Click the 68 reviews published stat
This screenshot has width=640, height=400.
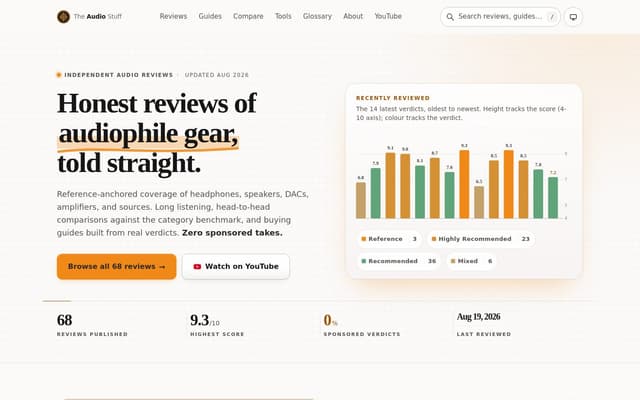(x=92, y=325)
